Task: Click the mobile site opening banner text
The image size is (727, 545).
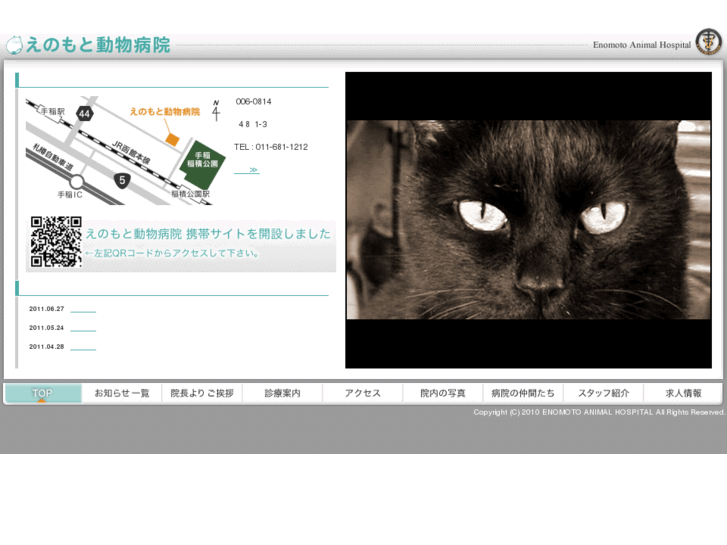Action: tap(208, 233)
